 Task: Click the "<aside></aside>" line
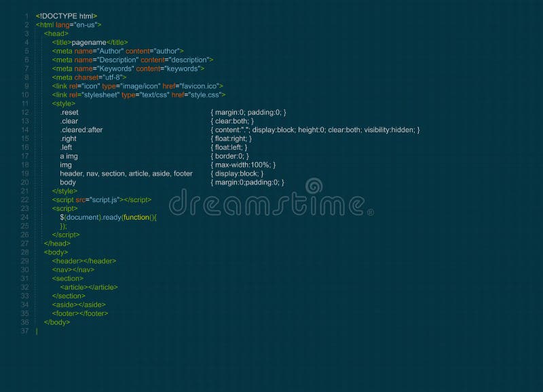pos(79,305)
